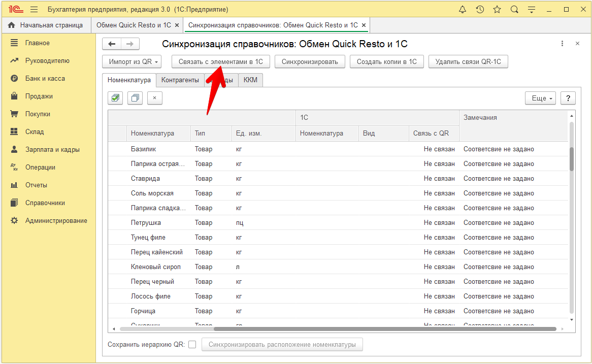Open Руководителю section

tap(48, 60)
